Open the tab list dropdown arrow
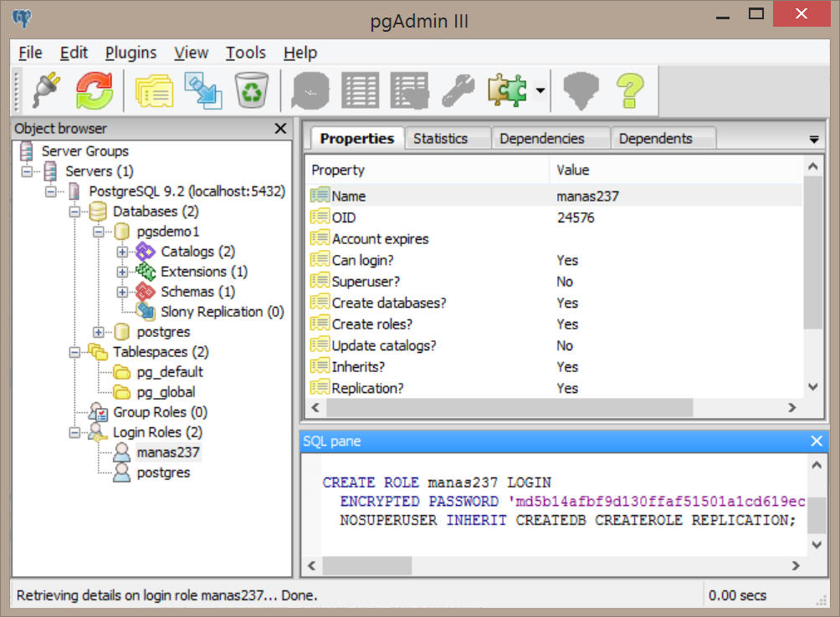Screen dimensions: 840x617 pos(814,140)
